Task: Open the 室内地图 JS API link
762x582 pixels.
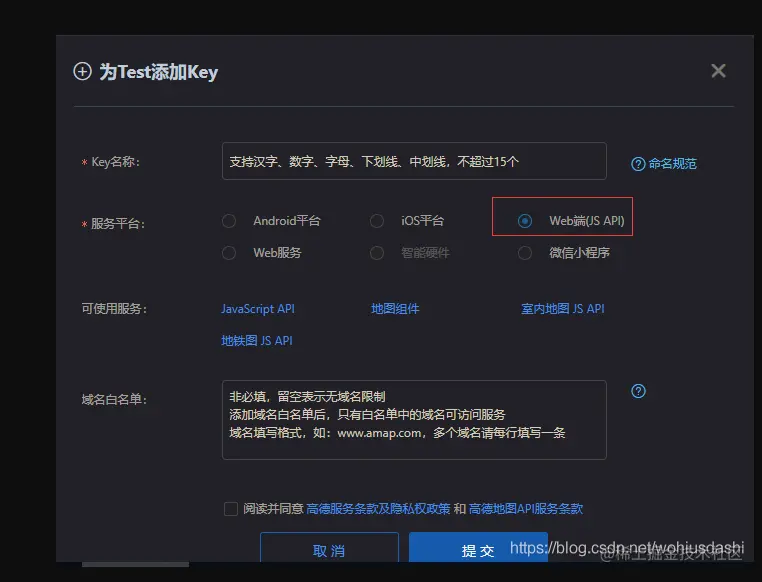Action: [563, 309]
